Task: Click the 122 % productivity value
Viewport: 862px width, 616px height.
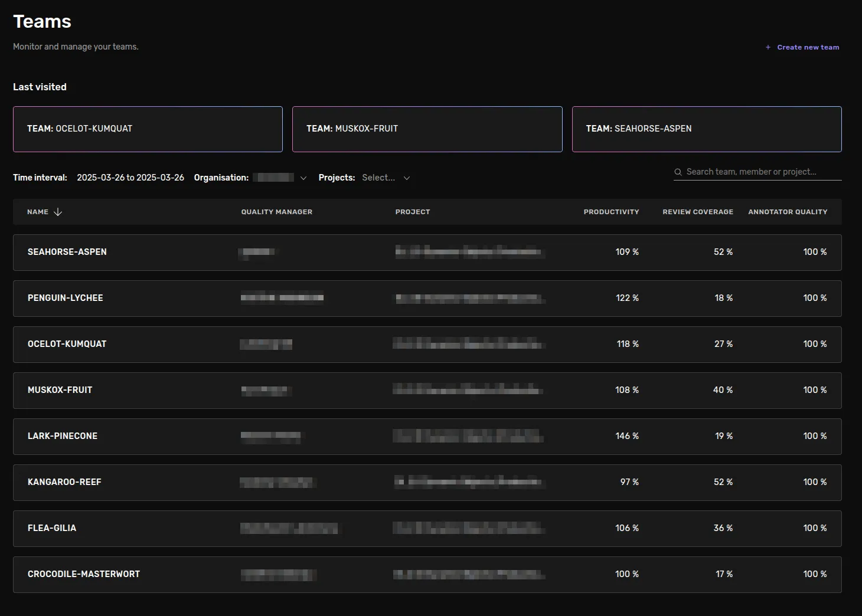Action: pyautogui.click(x=627, y=298)
